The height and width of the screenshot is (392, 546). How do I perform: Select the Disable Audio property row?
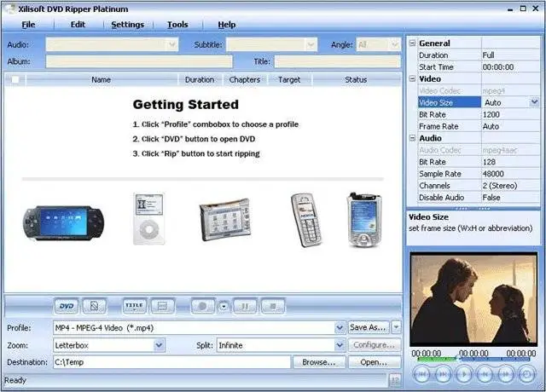pyautogui.click(x=479, y=197)
